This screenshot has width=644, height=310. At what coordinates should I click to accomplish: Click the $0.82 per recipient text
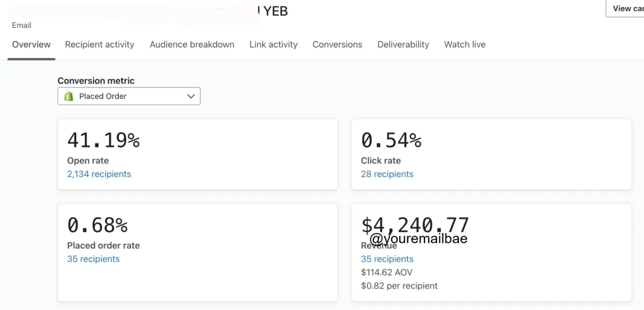[x=399, y=286]
